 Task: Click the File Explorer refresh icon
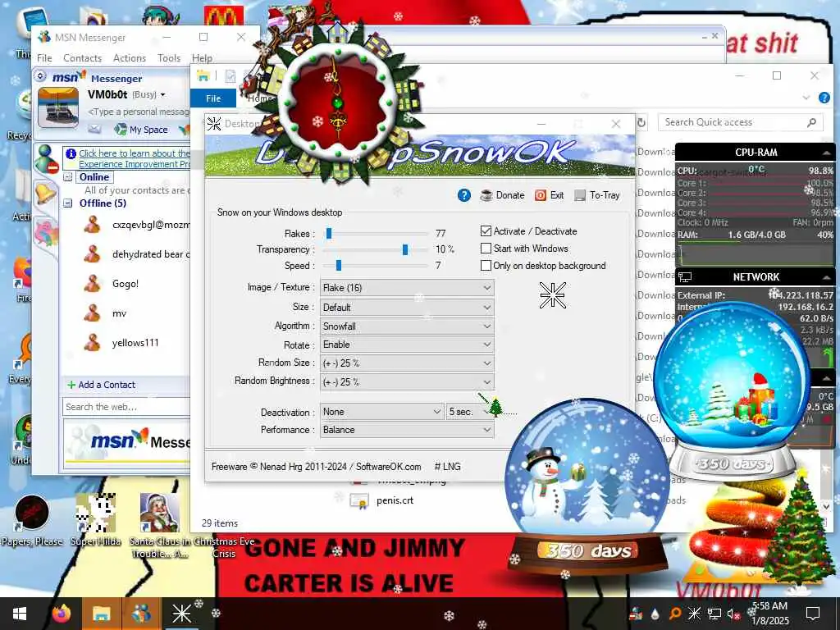click(641, 123)
